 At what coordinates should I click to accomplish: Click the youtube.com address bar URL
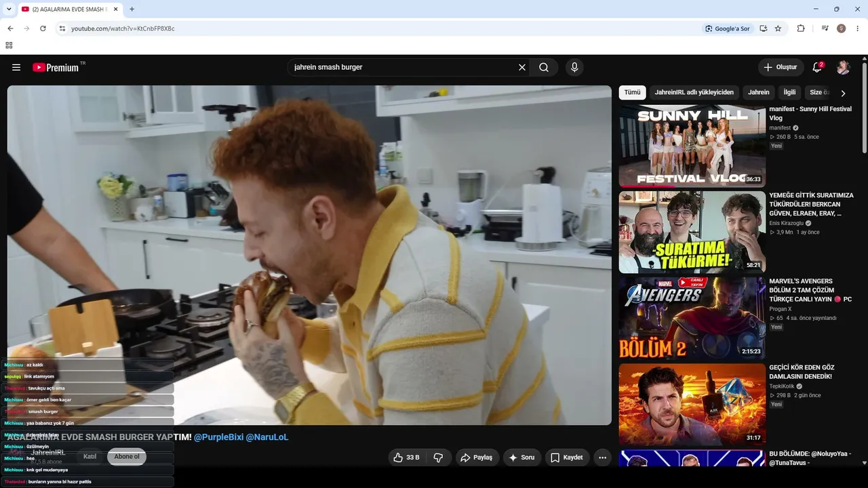click(x=123, y=28)
